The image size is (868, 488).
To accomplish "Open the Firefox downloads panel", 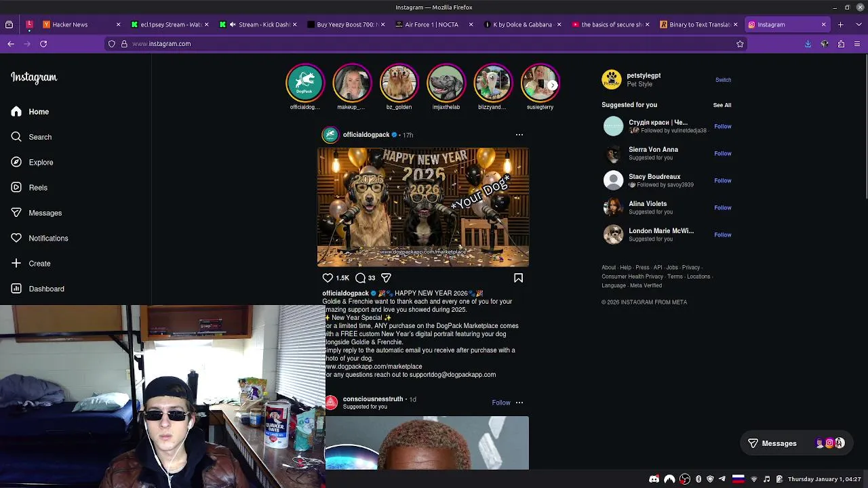I will tap(808, 43).
